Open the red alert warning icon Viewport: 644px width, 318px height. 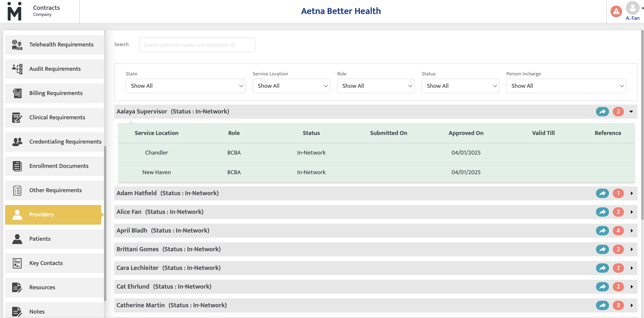pyautogui.click(x=616, y=11)
